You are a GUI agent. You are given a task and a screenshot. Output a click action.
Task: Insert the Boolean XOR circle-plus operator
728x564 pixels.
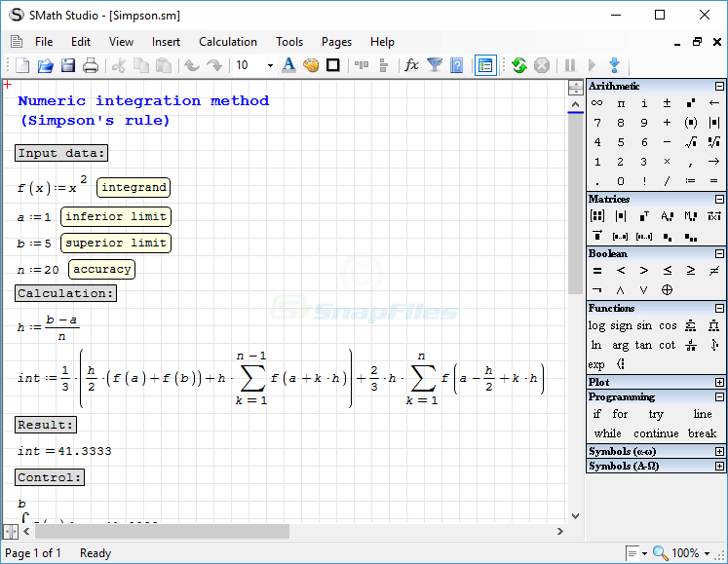[x=667, y=290]
